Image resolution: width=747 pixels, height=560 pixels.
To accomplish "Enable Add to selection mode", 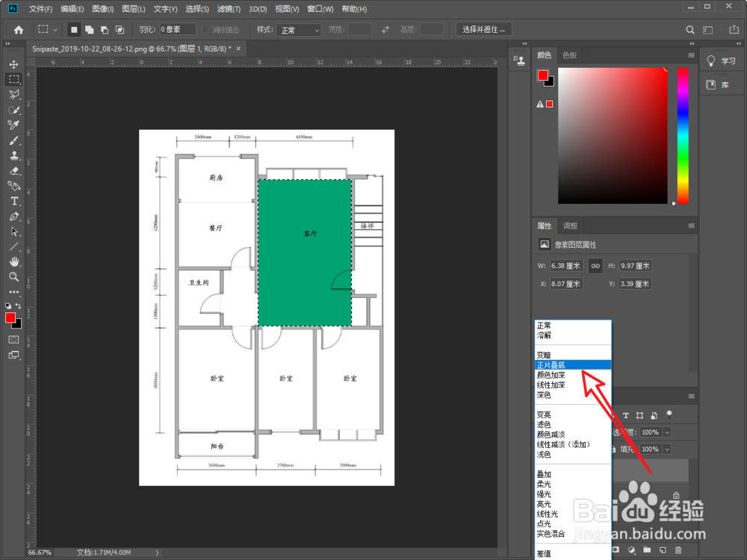I will 88,30.
